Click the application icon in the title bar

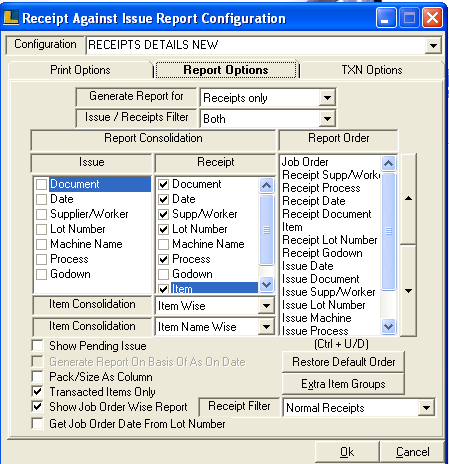[11, 17]
